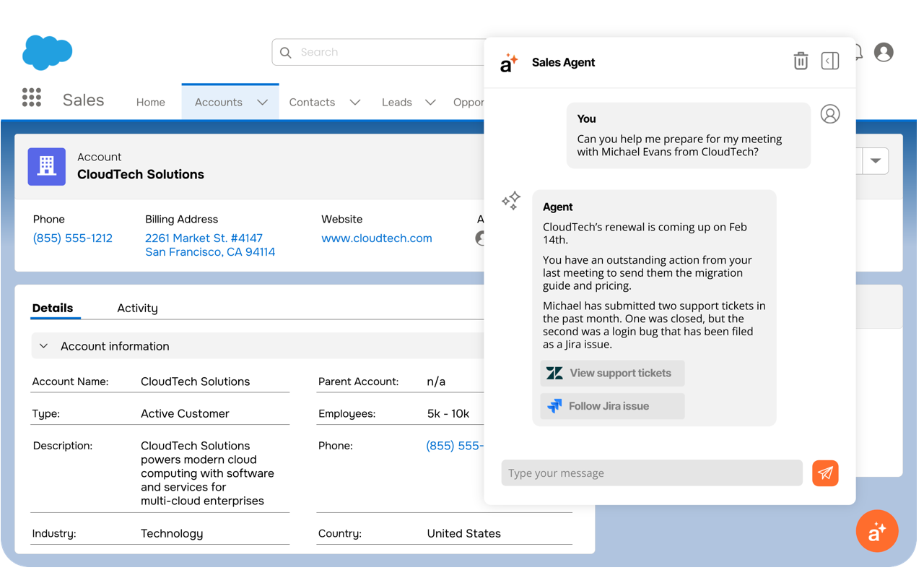The width and height of the screenshot is (924, 578).
Task: Select the Details tab
Action: (x=53, y=309)
